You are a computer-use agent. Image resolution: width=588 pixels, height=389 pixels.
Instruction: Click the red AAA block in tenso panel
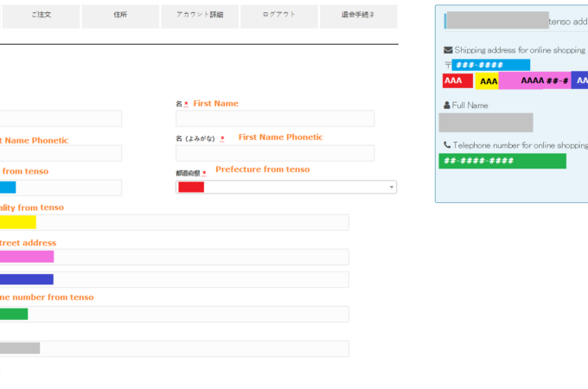coord(457,81)
